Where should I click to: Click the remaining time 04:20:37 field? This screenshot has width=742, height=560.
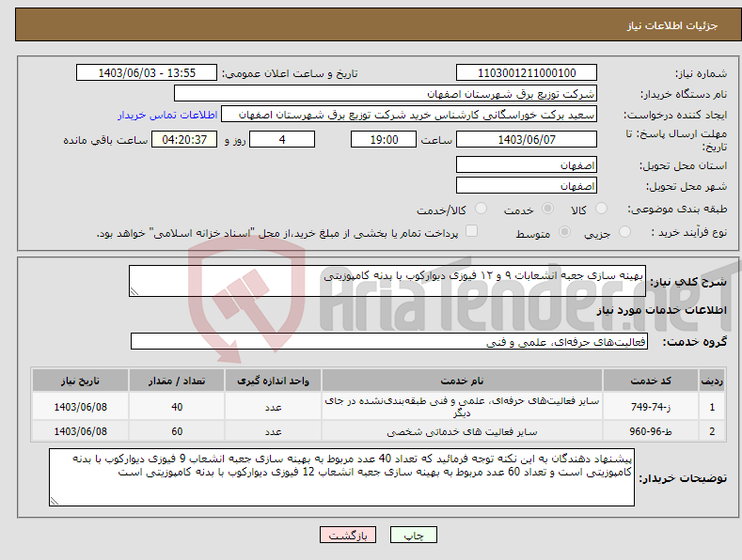[184, 139]
